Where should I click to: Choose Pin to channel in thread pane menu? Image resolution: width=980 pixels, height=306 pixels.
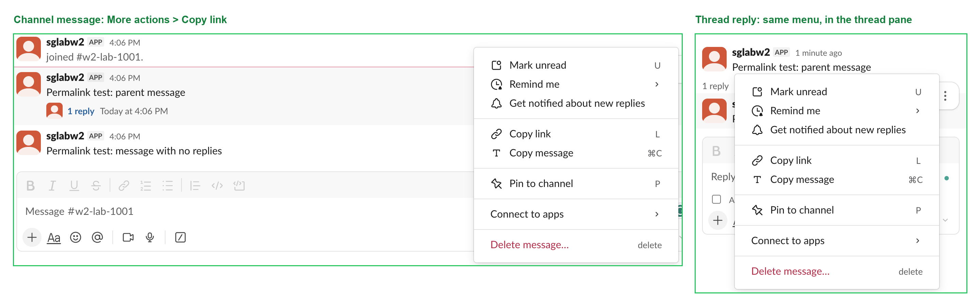click(x=837, y=210)
